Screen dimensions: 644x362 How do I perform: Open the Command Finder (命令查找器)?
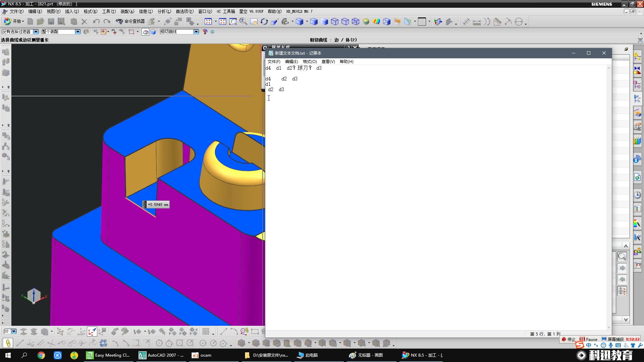[x=130, y=21]
